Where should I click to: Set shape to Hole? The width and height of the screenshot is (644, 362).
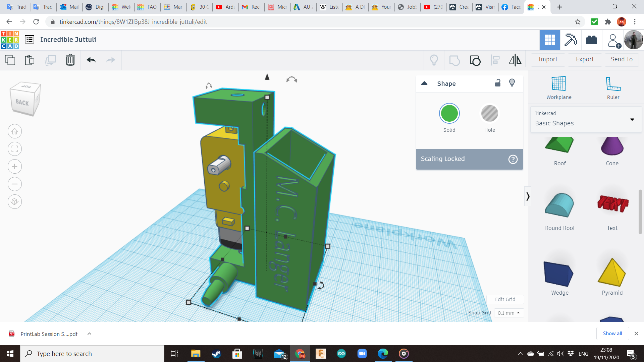[489, 114]
